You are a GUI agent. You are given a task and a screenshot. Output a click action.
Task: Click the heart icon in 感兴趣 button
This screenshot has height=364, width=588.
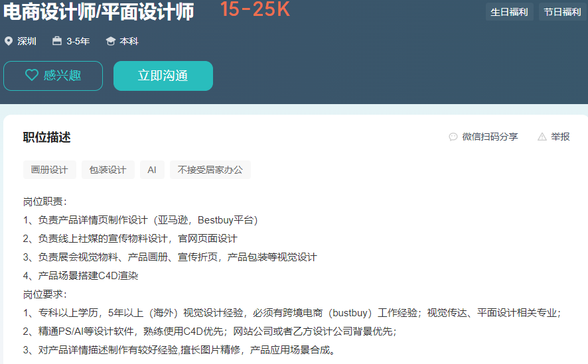tap(32, 76)
